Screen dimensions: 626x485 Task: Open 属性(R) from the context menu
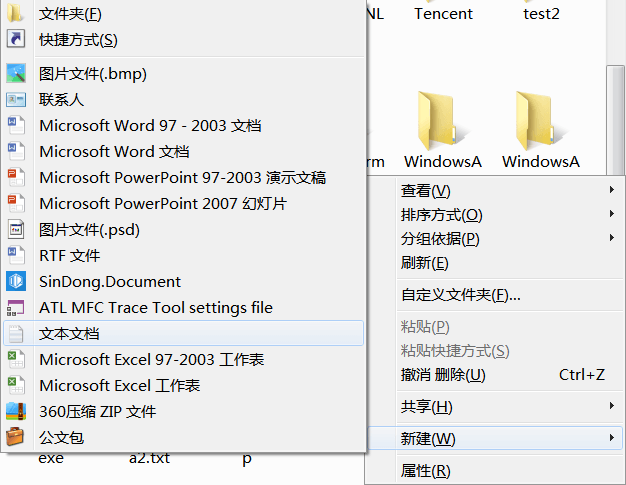pos(425,470)
